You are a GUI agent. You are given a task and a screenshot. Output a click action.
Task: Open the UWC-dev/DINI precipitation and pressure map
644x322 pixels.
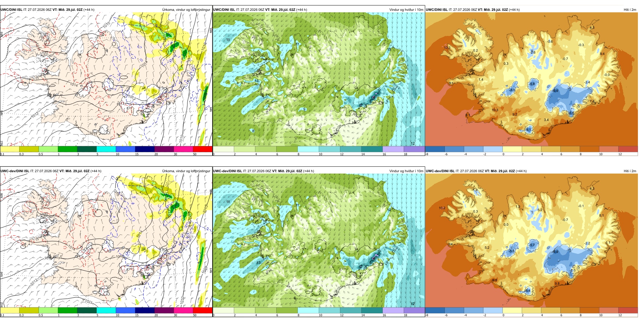(106, 241)
